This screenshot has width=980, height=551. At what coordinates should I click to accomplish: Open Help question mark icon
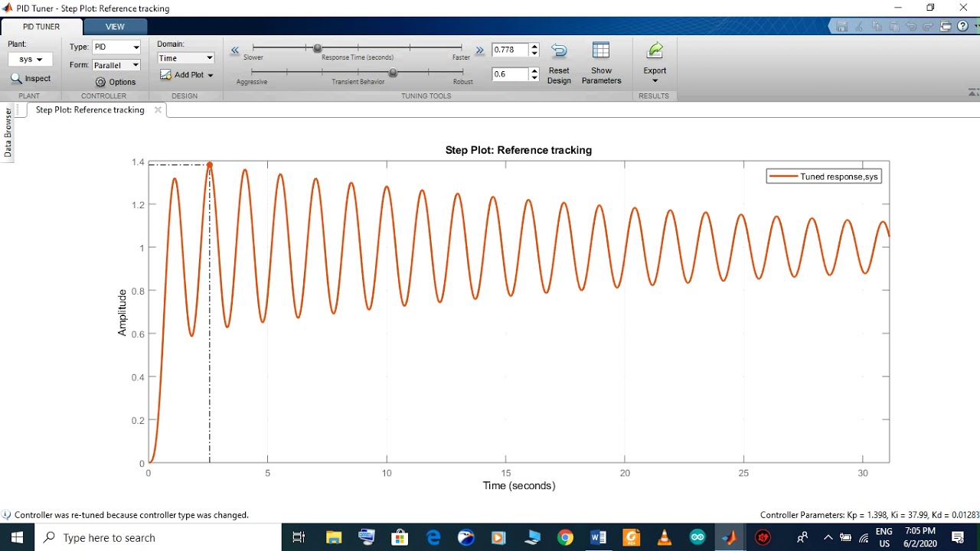pyautogui.click(x=962, y=26)
